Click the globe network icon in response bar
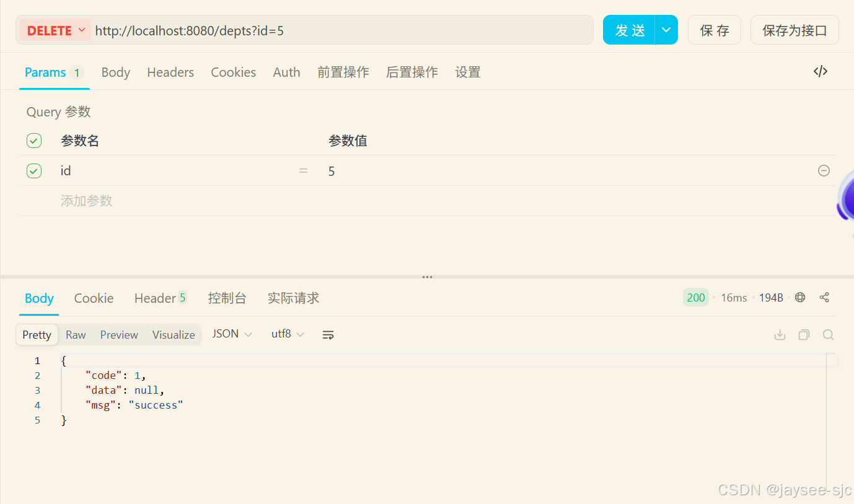Image resolution: width=854 pixels, height=504 pixels. [x=800, y=297]
